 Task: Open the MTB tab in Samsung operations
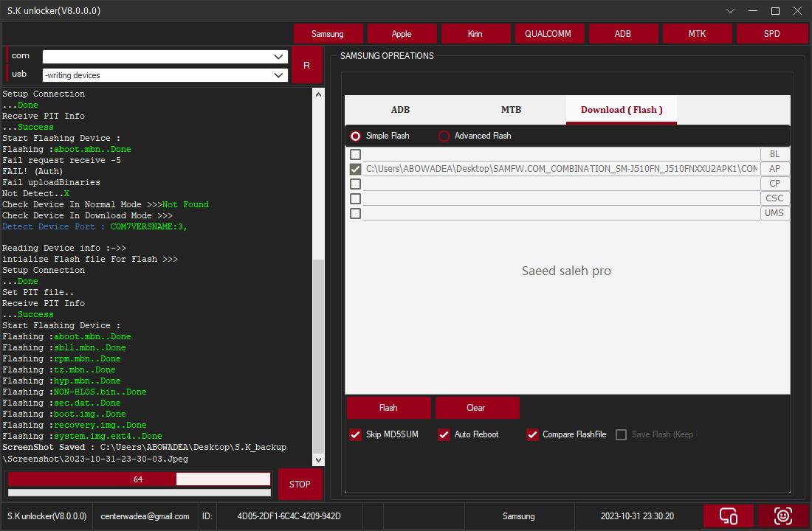coord(511,110)
